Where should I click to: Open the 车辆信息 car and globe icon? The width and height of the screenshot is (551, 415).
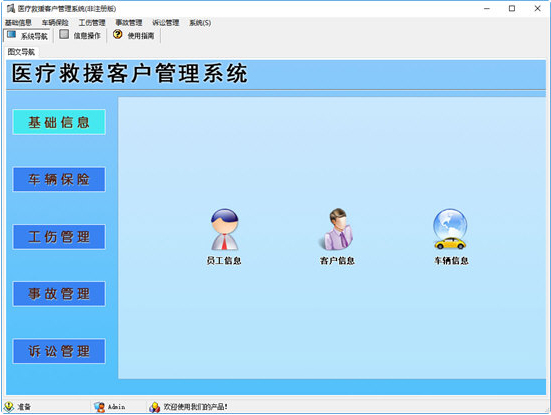450,229
